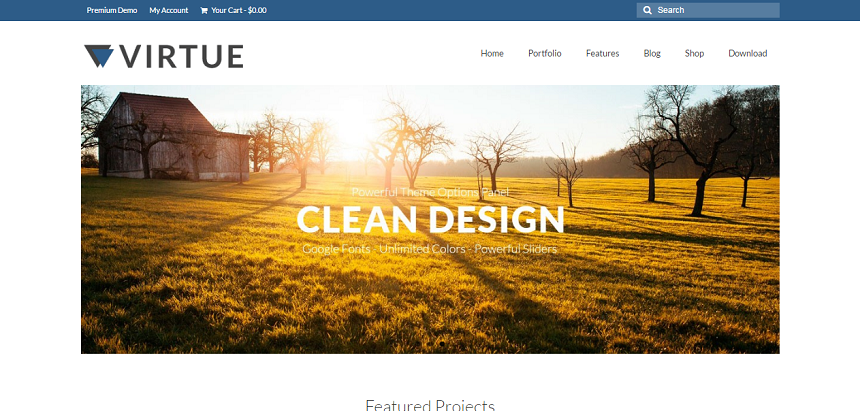Click the barn in slider image
Image resolution: width=860 pixels, height=411 pixels.
pyautogui.click(x=173, y=136)
